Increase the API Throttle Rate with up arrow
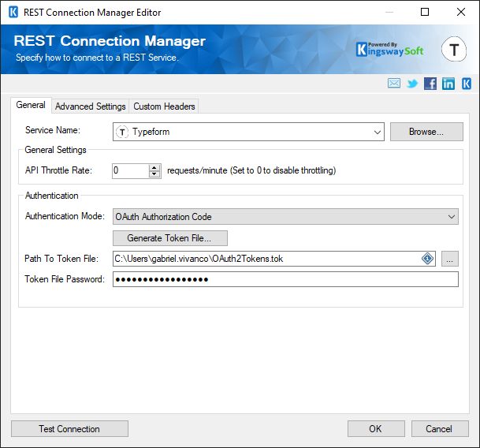Viewport: 480px width, 448px height. click(154, 167)
